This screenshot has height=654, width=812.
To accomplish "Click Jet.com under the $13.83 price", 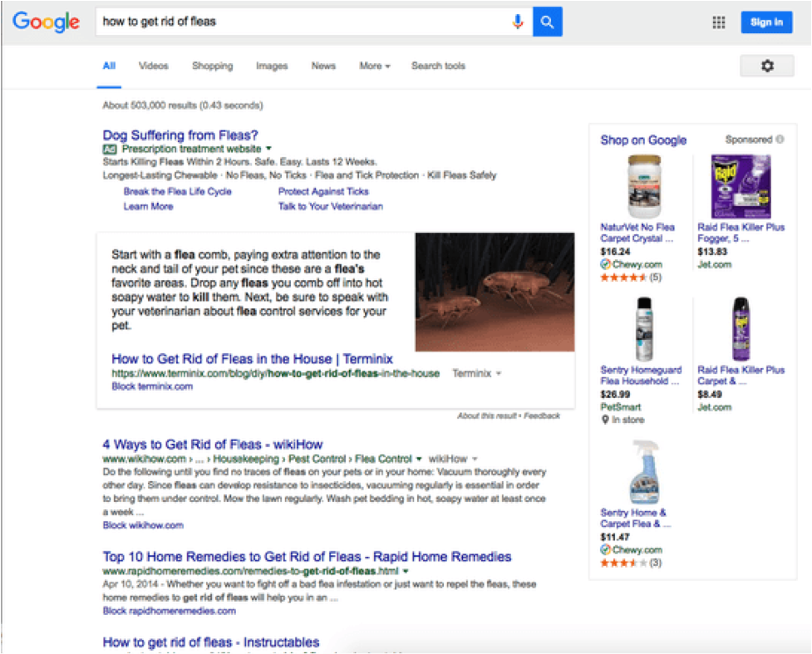I will 714,264.
